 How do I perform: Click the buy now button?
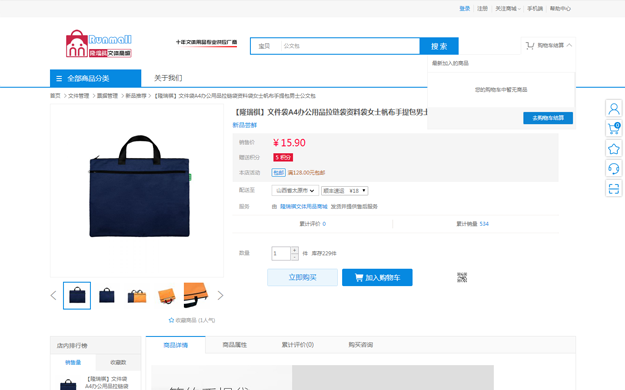[302, 278]
